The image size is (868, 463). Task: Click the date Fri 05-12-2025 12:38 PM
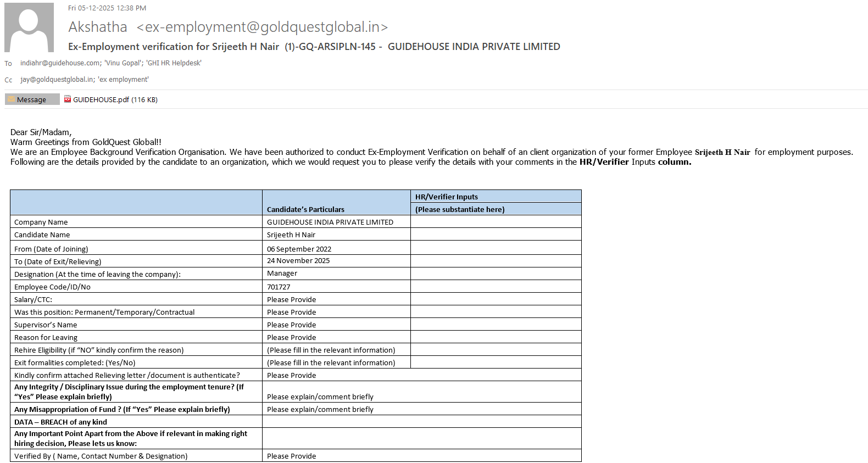pyautogui.click(x=107, y=8)
